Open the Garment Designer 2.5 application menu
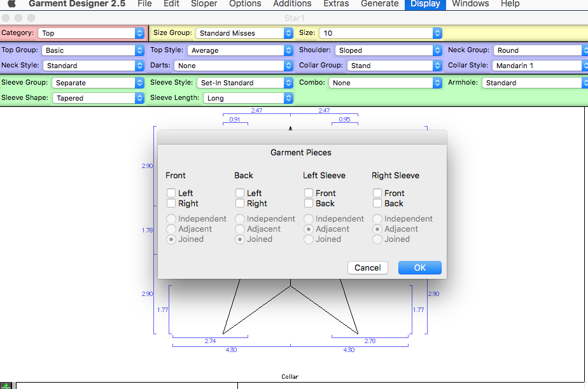Viewport: 588px width, 389px height. tap(77, 4)
